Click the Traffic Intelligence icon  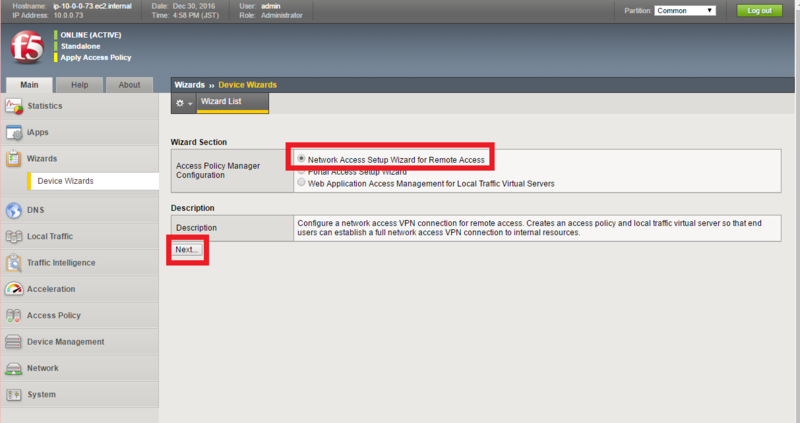(x=14, y=263)
